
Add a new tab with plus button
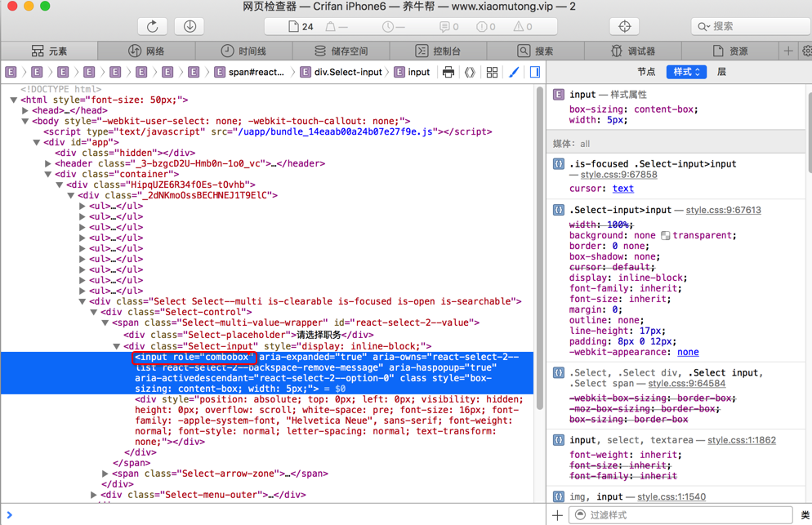click(x=788, y=51)
